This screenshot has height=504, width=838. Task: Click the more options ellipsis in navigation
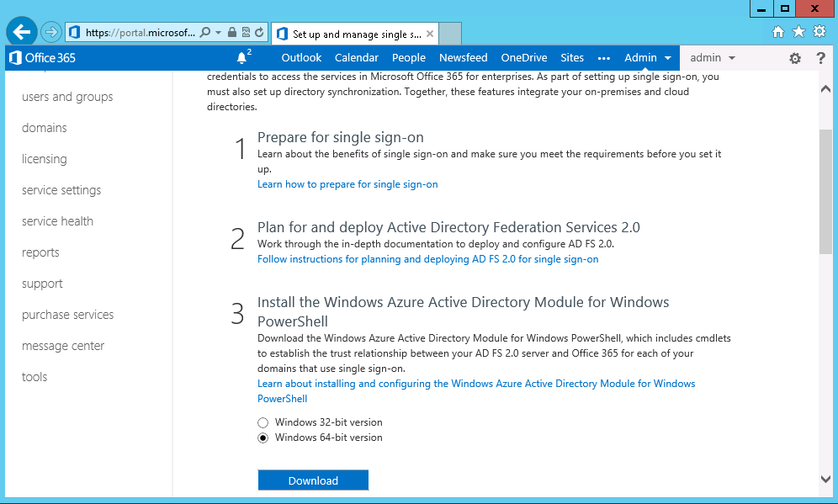tap(604, 58)
